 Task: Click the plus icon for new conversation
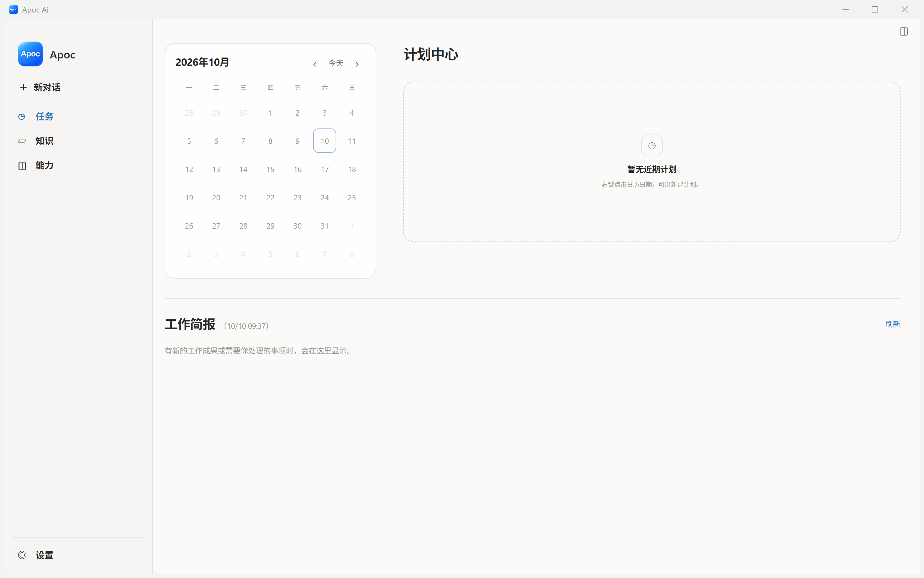pos(23,87)
